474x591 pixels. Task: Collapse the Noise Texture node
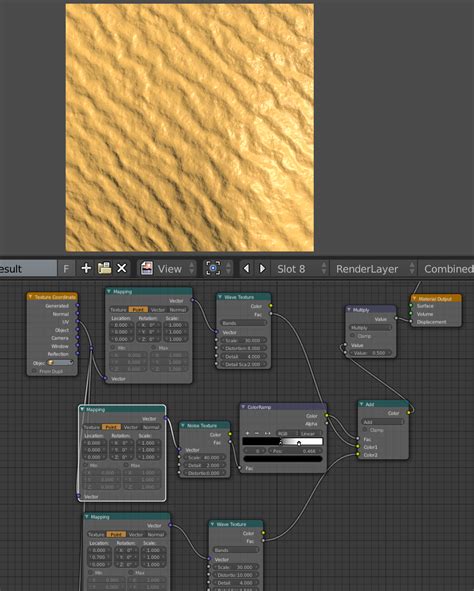(183, 425)
